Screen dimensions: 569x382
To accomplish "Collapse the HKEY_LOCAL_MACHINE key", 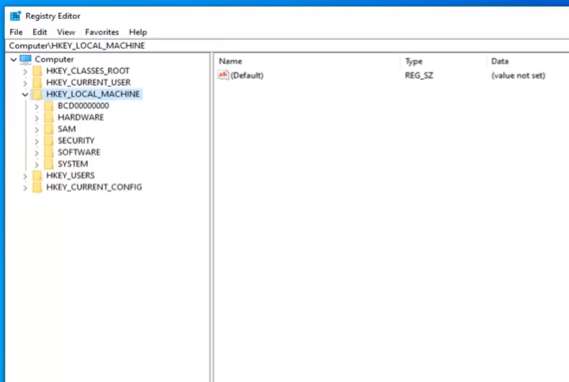I will pyautogui.click(x=25, y=94).
